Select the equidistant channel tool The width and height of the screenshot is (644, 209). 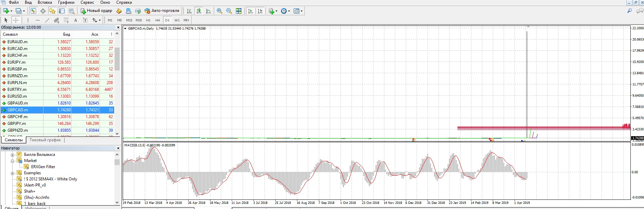point(56,20)
